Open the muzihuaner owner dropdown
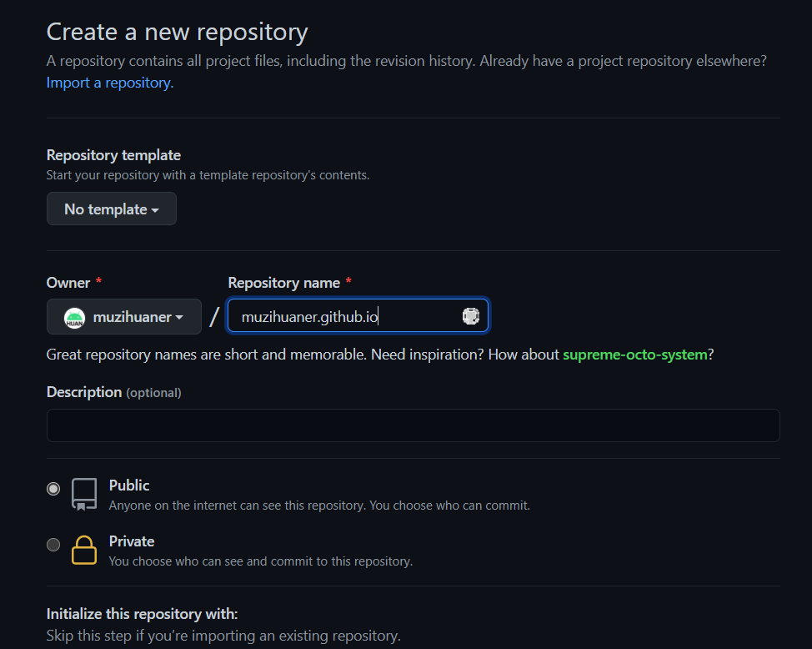The image size is (812, 649). [123, 317]
